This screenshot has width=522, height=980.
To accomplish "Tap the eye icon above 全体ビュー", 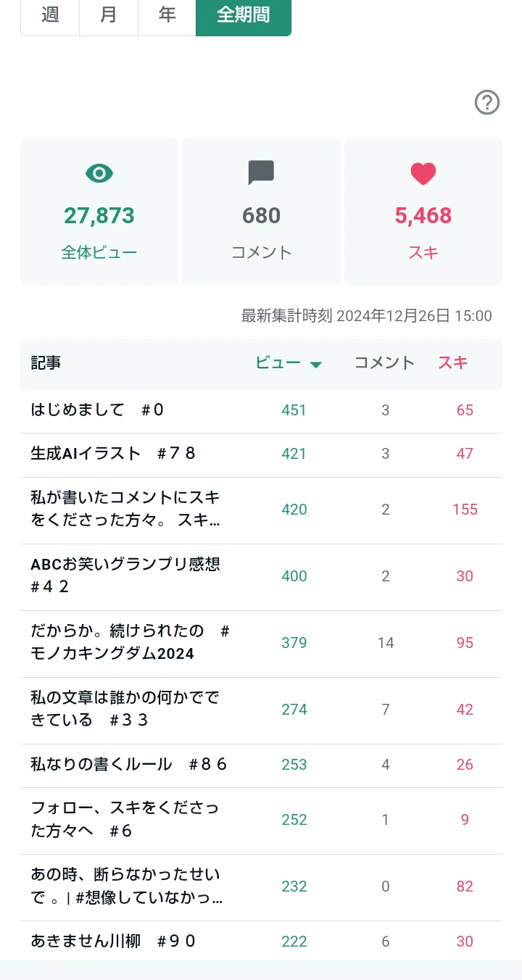I will coord(99,173).
